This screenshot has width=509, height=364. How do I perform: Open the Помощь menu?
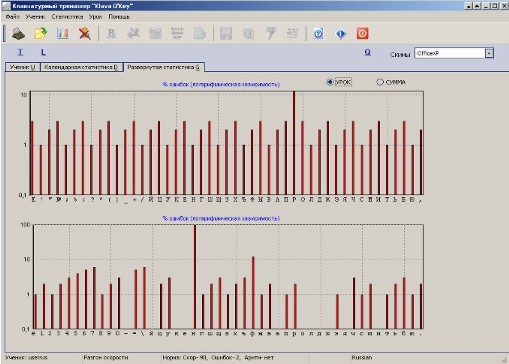tap(119, 17)
